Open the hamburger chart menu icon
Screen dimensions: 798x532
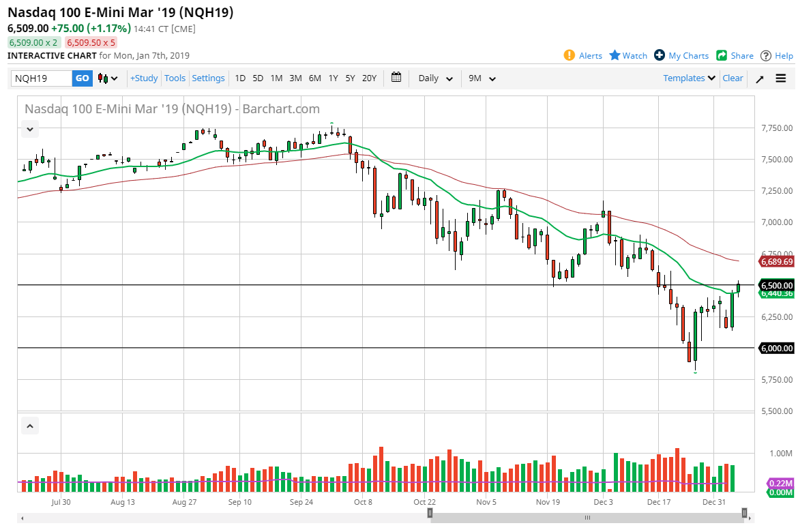[x=781, y=78]
